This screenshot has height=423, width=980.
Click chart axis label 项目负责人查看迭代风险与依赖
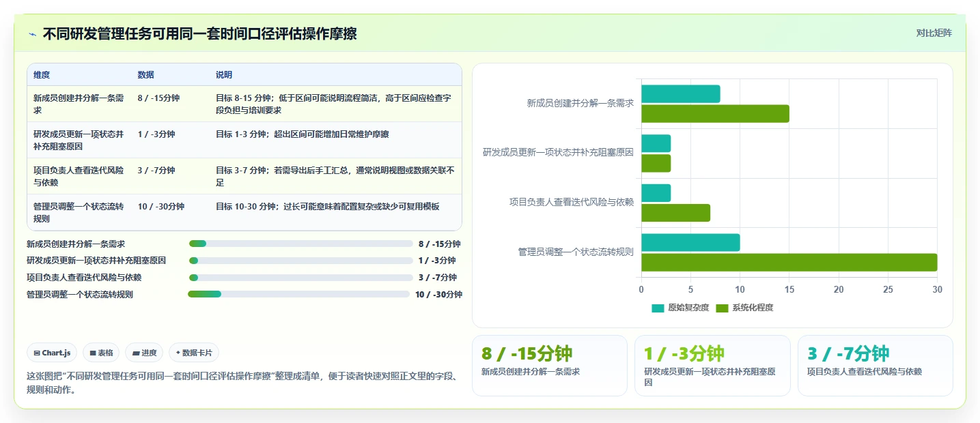click(572, 202)
